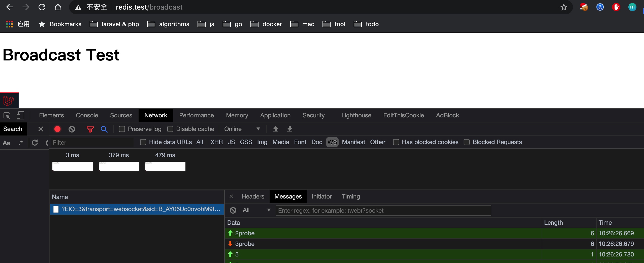
Task: Check Hide data URLs
Action: pos(143,142)
